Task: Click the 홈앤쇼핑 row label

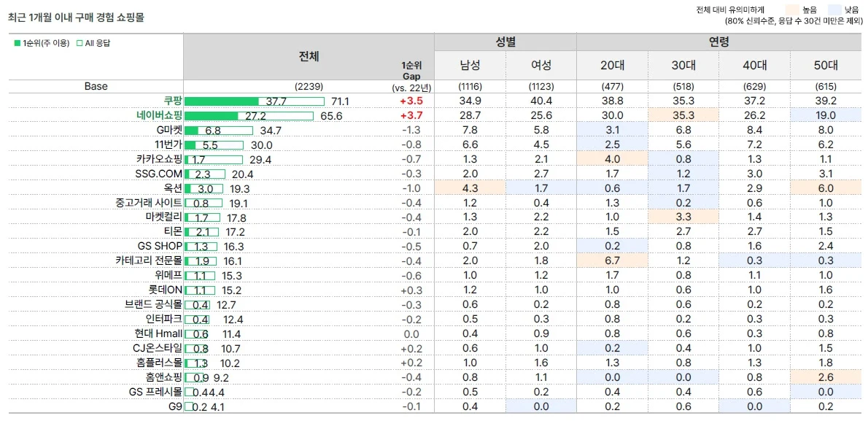Action: click(164, 377)
